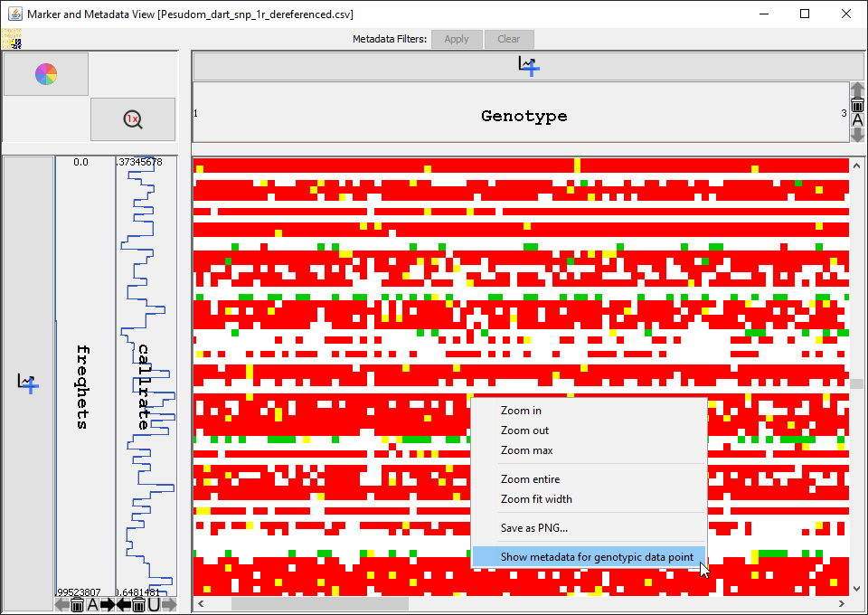Viewport: 868px width, 615px height.
Task: Delete the Genotype track with its trash icon
Action: [x=857, y=105]
